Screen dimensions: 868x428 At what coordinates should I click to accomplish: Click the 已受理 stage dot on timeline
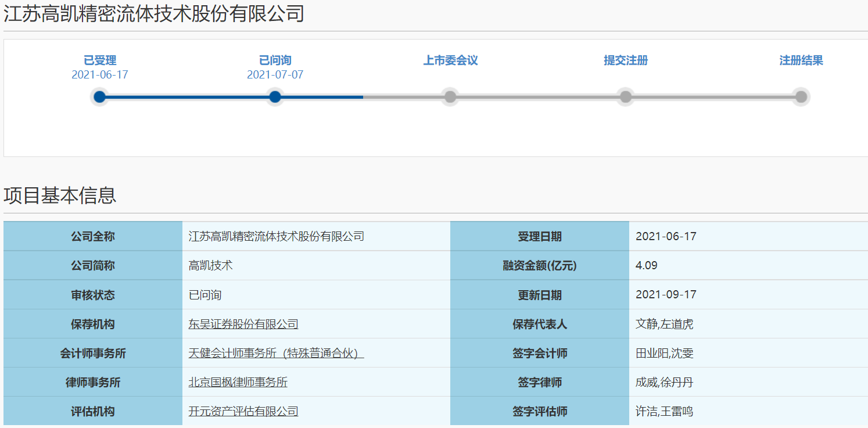pos(100,97)
